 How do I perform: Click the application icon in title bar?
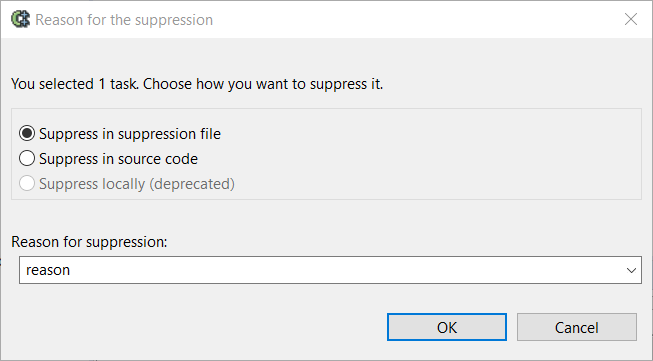click(x=20, y=19)
